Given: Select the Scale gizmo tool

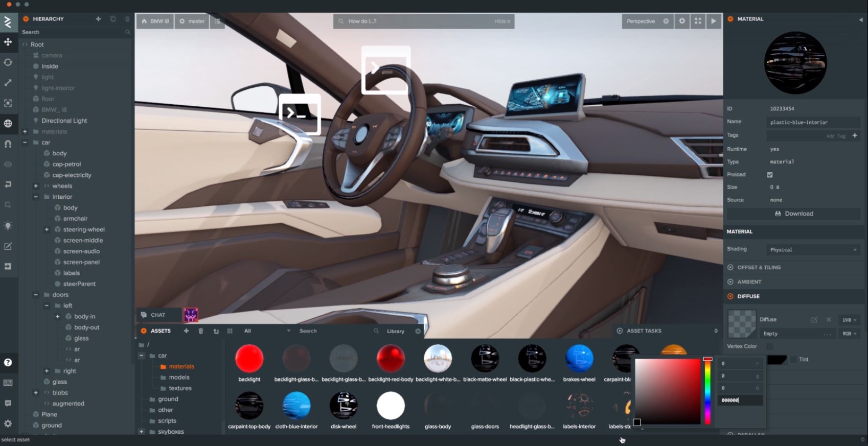Looking at the screenshot, I should 8,83.
